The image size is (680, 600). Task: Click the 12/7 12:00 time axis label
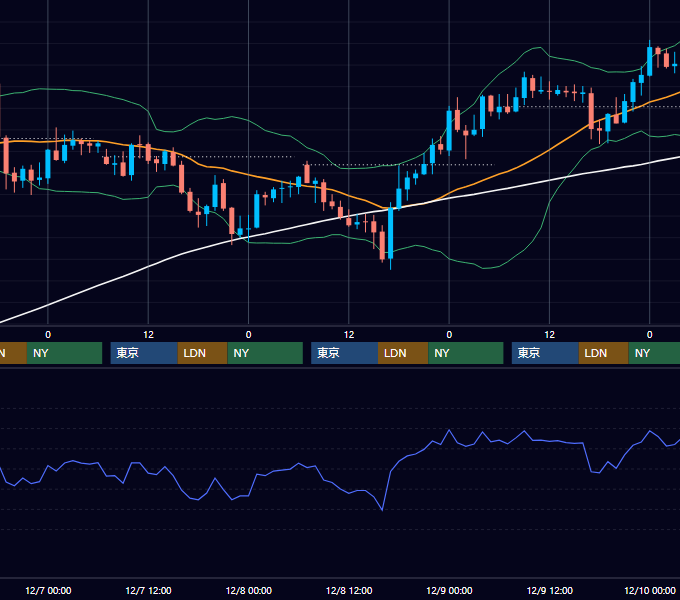[148, 590]
